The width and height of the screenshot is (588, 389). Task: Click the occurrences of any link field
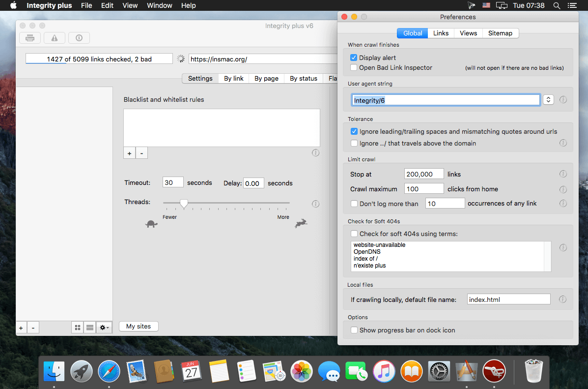pos(445,203)
